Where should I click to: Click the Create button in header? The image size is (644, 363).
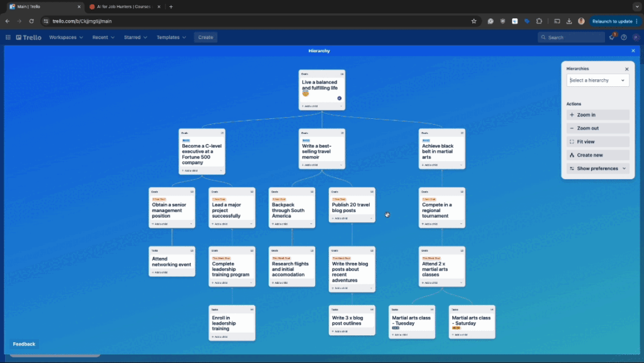(206, 37)
